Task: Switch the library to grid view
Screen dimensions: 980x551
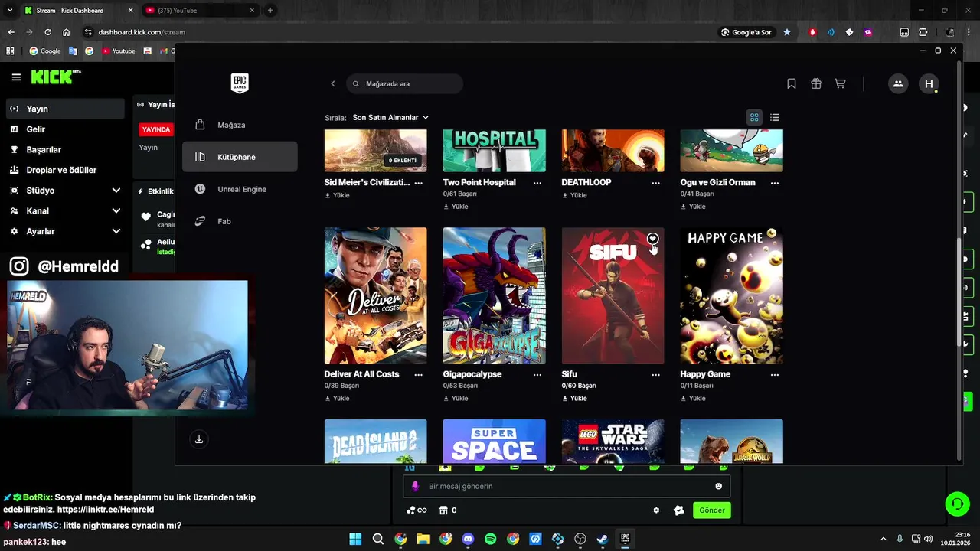Action: coord(754,117)
